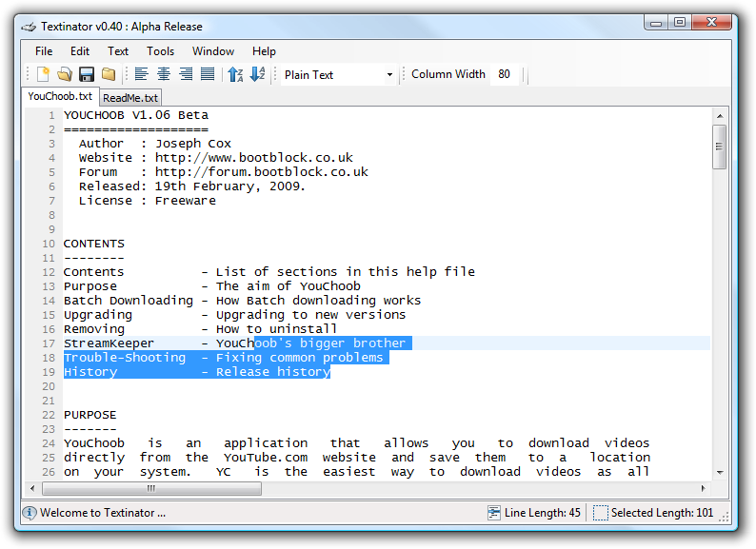Click the vertical scrollbar down arrow
756x549 pixels.
720,473
